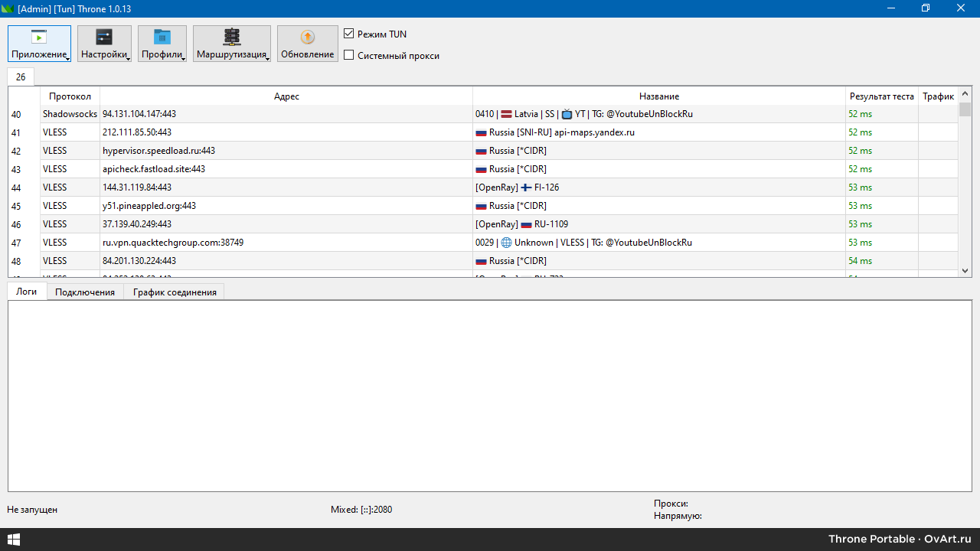Enable the Системный прокси checkbox
Image resolution: width=980 pixels, height=551 pixels.
pyautogui.click(x=349, y=55)
